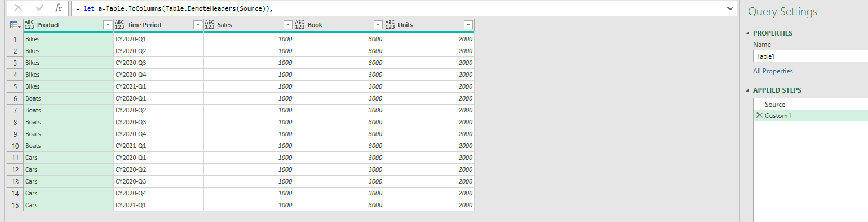Viewport: 868px width, 222px height.
Task: Change the data type icon of the Book column
Action: tap(300, 25)
